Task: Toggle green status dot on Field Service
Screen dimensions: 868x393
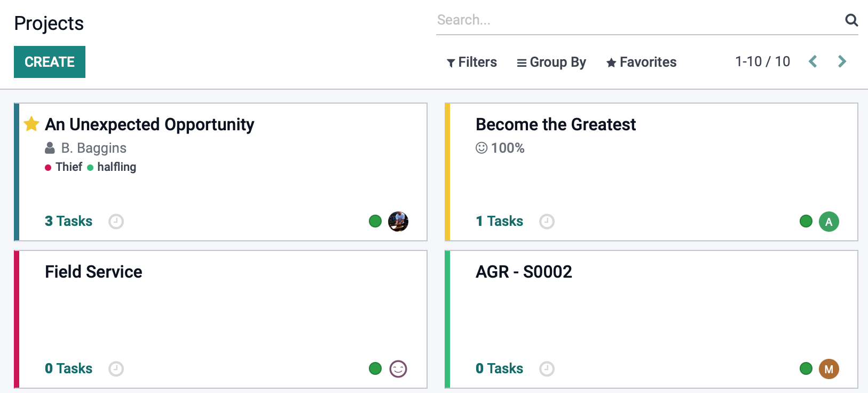Action: (x=375, y=368)
